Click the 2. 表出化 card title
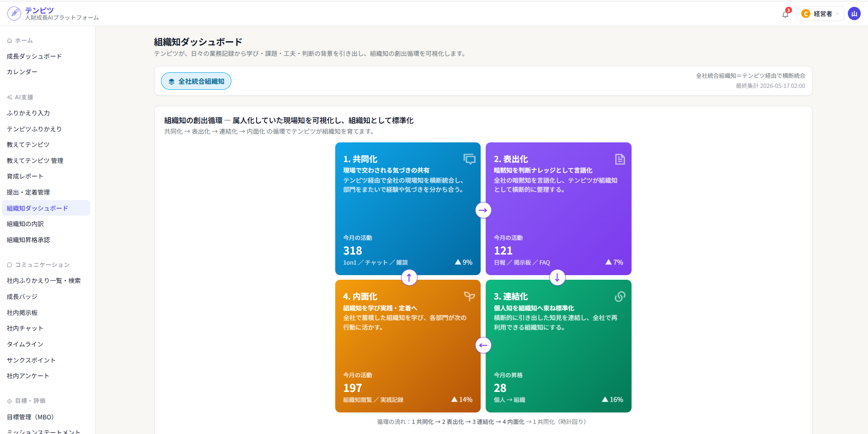The image size is (868, 434). [x=511, y=159]
